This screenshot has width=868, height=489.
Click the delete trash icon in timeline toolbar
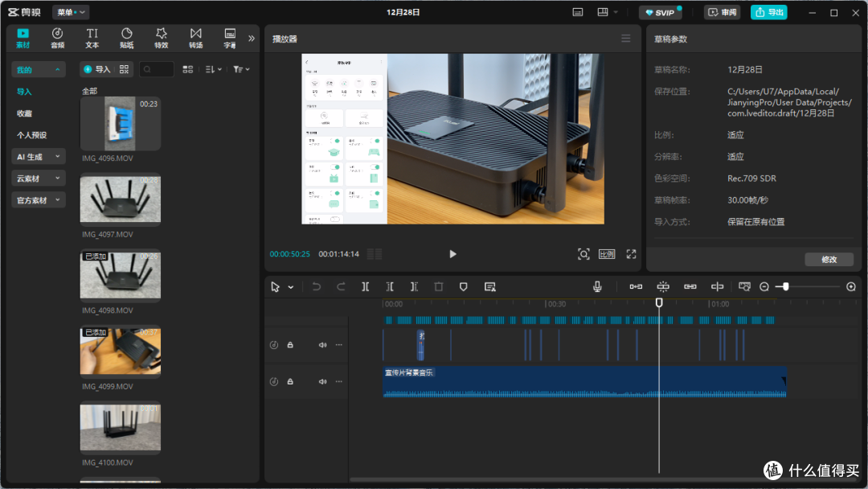439,287
